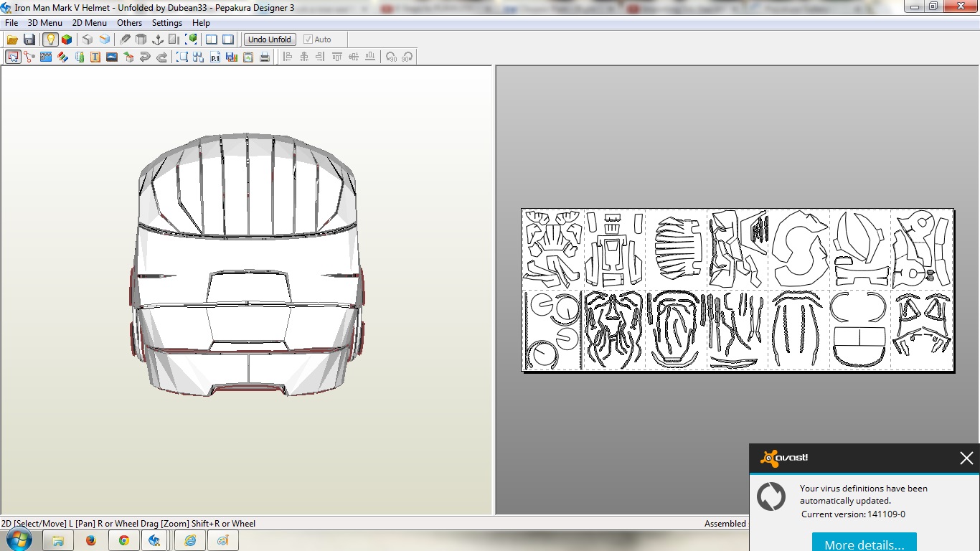Click the align top edges icon

click(x=337, y=57)
